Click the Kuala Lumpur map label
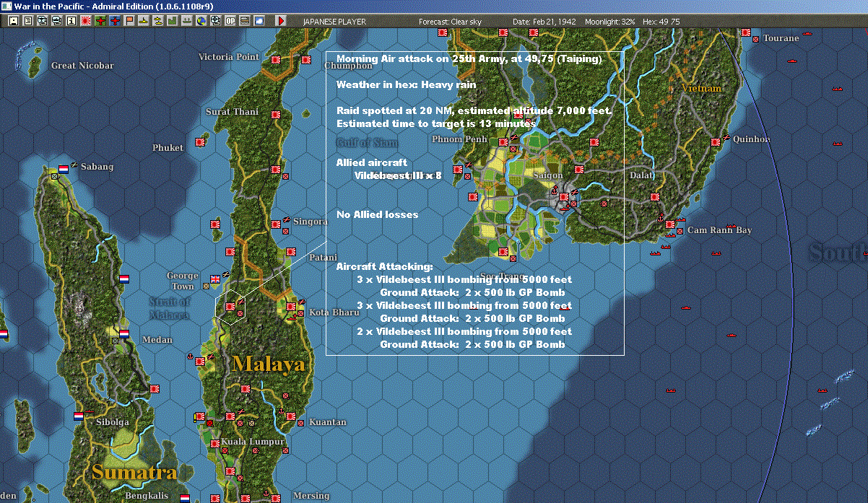The width and height of the screenshot is (868, 503). click(251, 442)
